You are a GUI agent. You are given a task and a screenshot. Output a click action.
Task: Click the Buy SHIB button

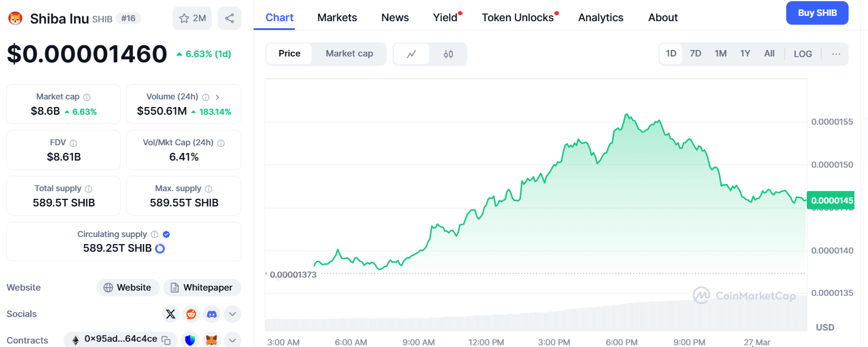(817, 13)
